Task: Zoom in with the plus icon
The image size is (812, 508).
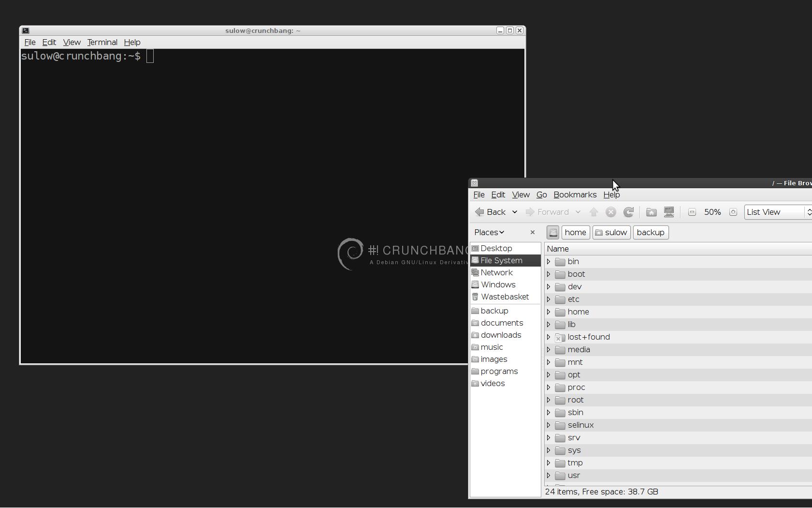Action: (x=733, y=212)
